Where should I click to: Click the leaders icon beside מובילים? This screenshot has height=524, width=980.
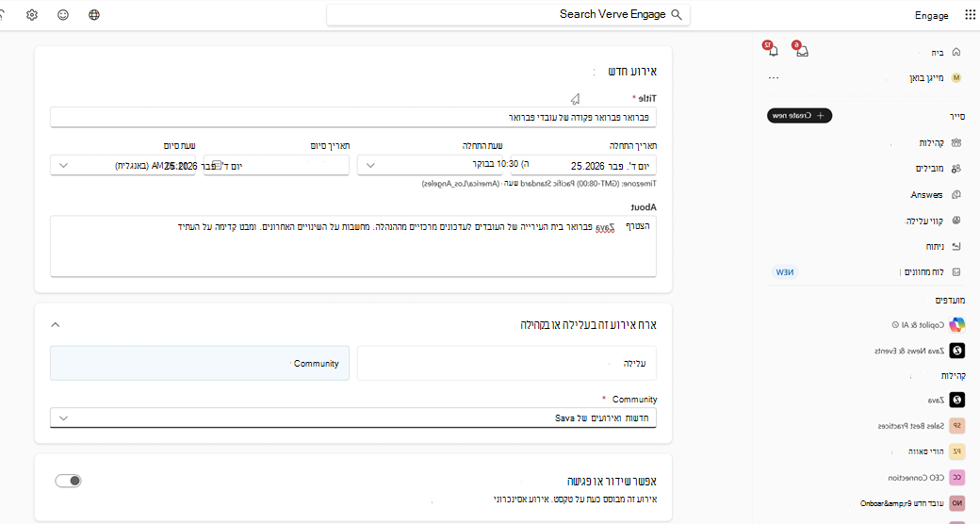[956, 168]
